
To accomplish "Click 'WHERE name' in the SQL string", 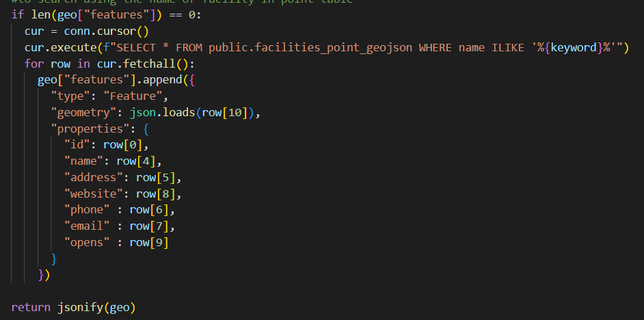I will point(452,48).
